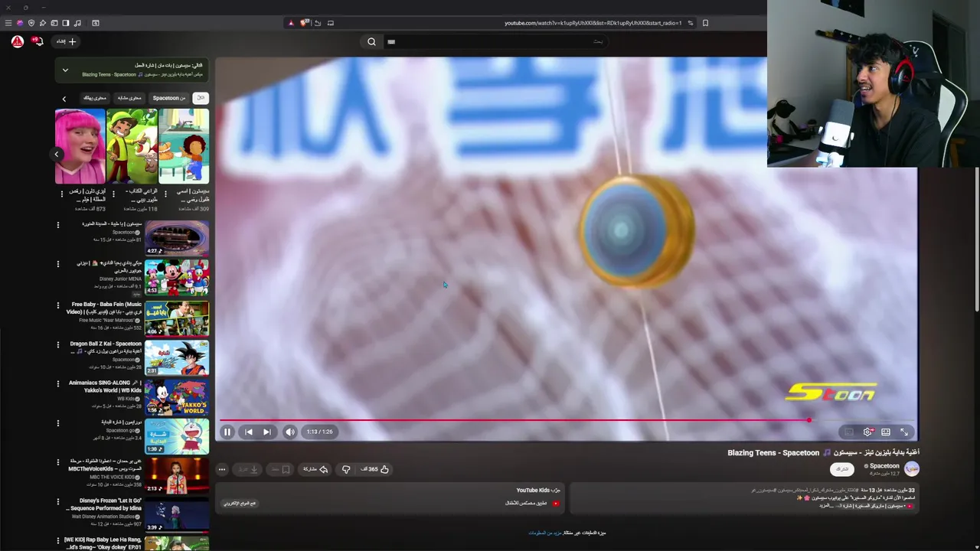
Task: Select the 'for you' content chip
Action: (95, 98)
